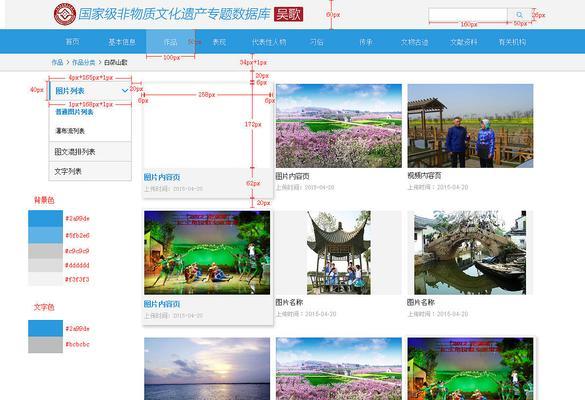Select the 瀑布流列表 submenu item
This screenshot has width=585, height=400.
pyautogui.click(x=70, y=131)
